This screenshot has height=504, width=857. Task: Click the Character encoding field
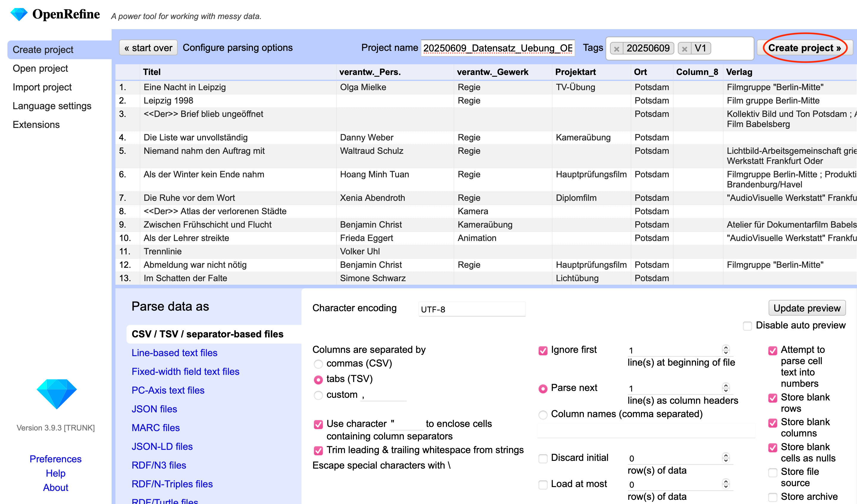pyautogui.click(x=472, y=309)
